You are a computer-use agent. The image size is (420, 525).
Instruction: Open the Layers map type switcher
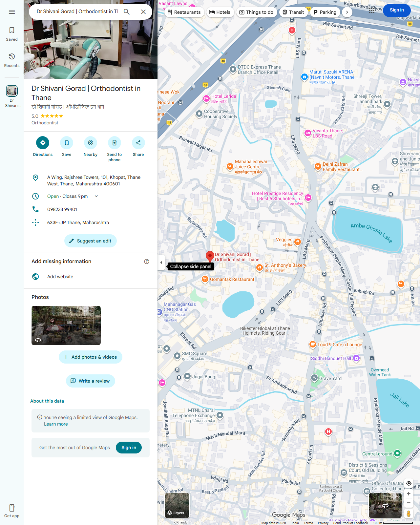[x=177, y=505]
